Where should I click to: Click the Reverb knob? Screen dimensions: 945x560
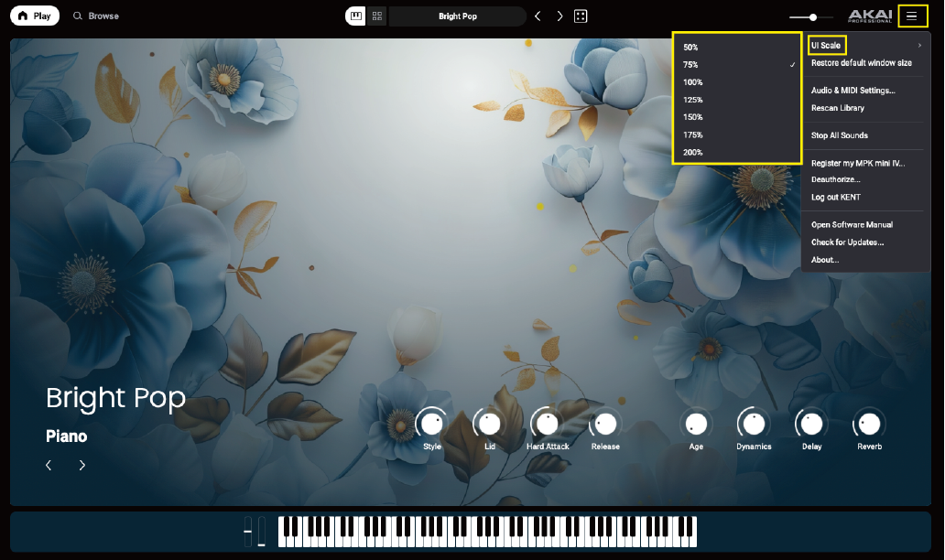[869, 424]
